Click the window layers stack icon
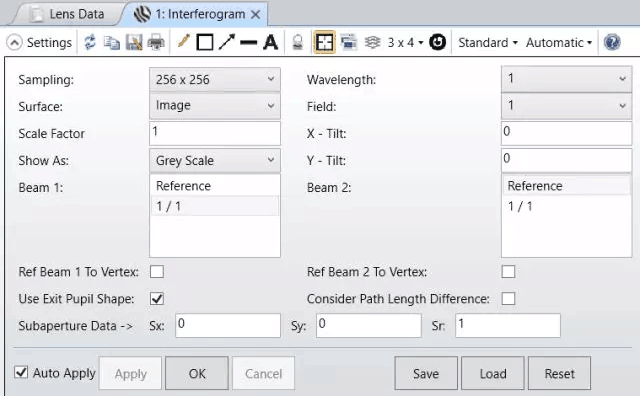This screenshot has width=640, height=396. [372, 42]
